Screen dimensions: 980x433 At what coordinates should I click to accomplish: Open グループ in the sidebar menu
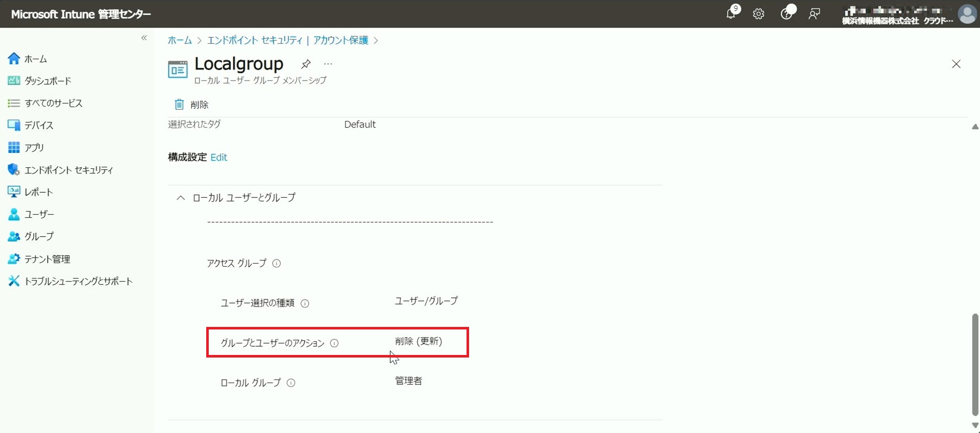coord(39,236)
